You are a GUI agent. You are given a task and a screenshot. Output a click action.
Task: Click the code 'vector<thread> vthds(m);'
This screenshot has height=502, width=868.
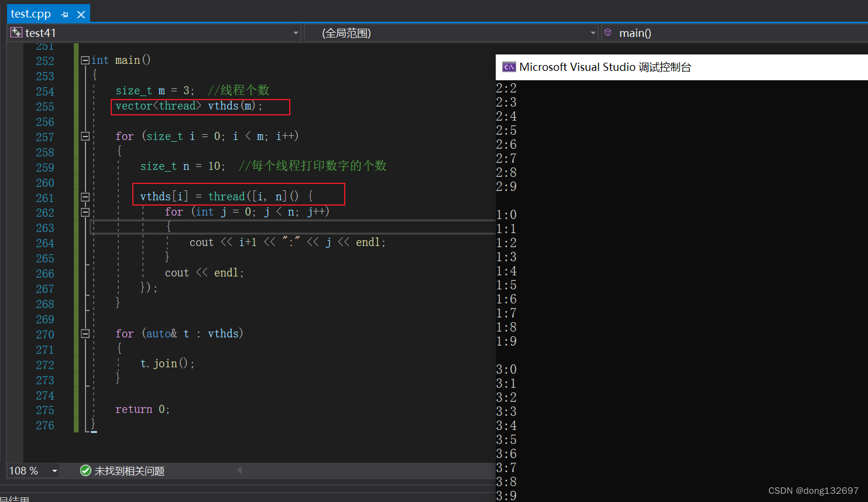pyautogui.click(x=189, y=106)
